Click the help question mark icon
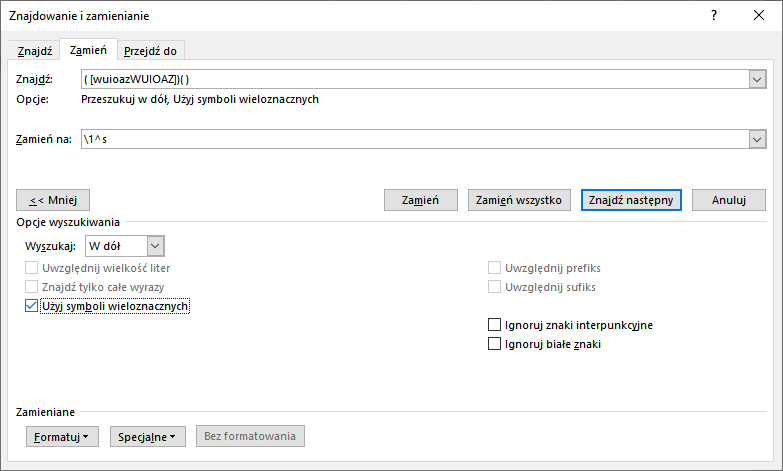The width and height of the screenshot is (783, 471). coord(713,16)
